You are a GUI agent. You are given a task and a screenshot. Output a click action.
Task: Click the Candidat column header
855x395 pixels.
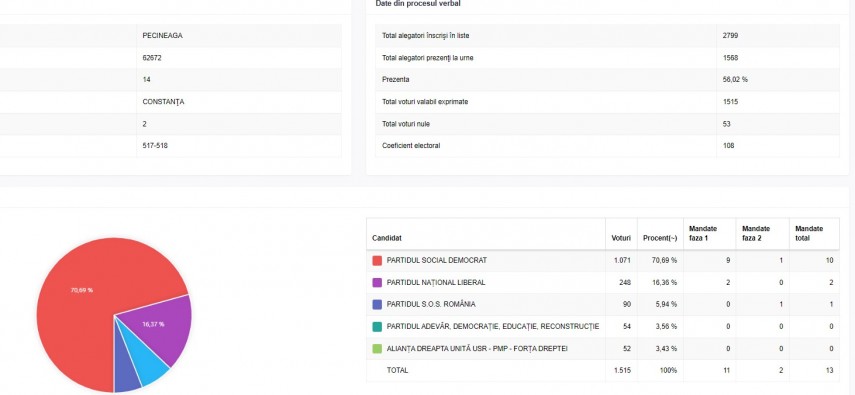(x=387, y=238)
